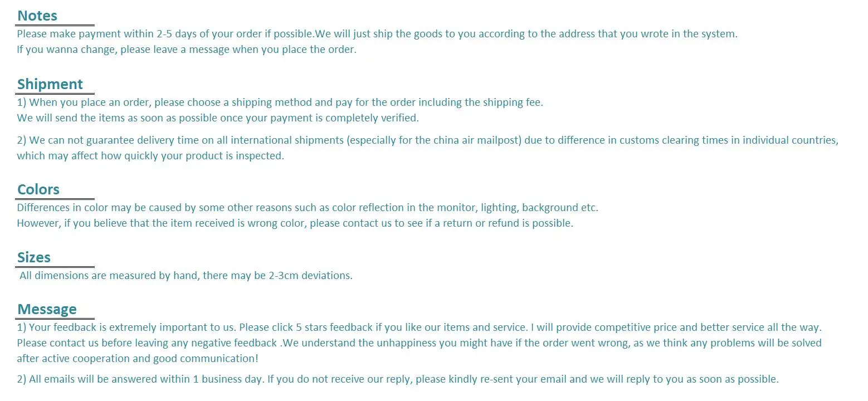Click the international shipments delivery time line

click(x=427, y=140)
